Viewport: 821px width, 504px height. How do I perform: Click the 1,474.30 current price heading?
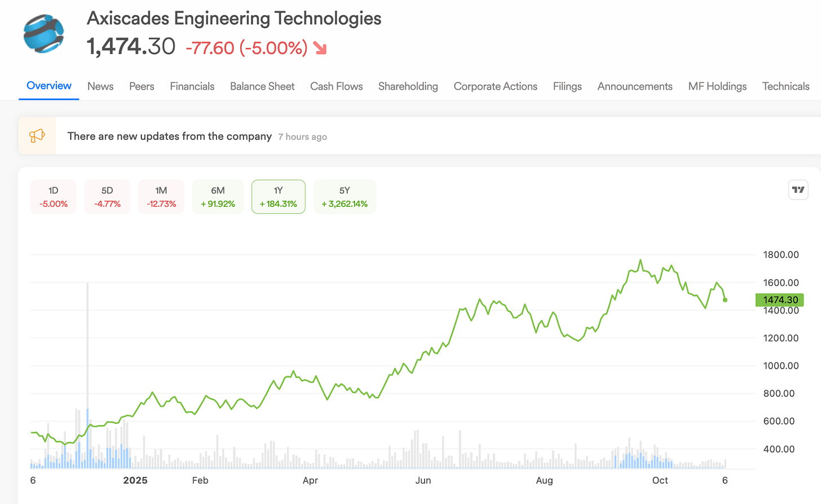click(x=131, y=47)
